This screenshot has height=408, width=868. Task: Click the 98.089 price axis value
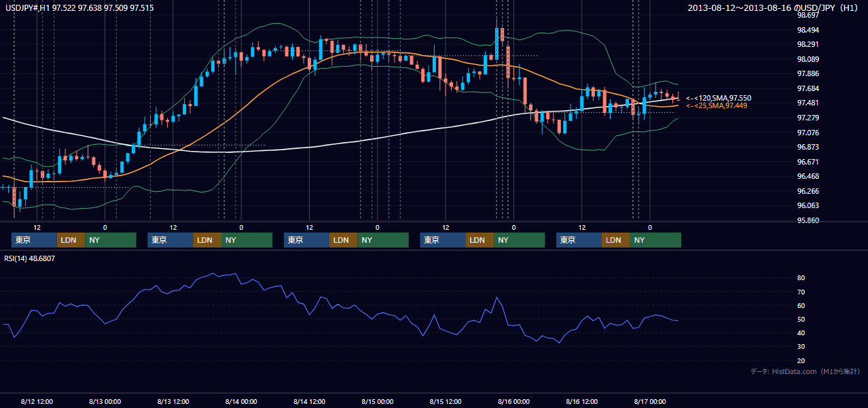[807, 59]
